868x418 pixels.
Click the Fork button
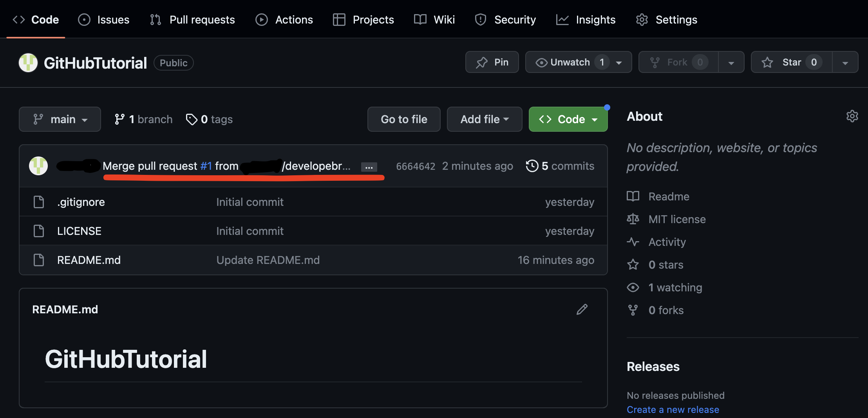[678, 62]
